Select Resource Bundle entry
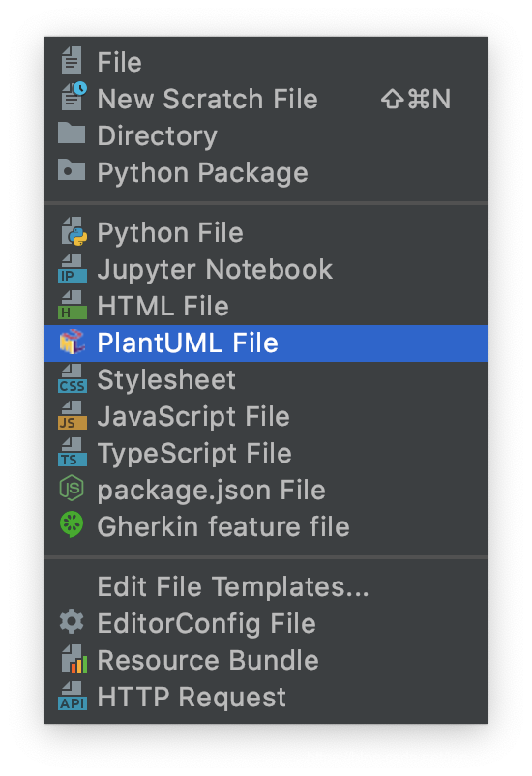The image size is (532, 776). pos(266,660)
